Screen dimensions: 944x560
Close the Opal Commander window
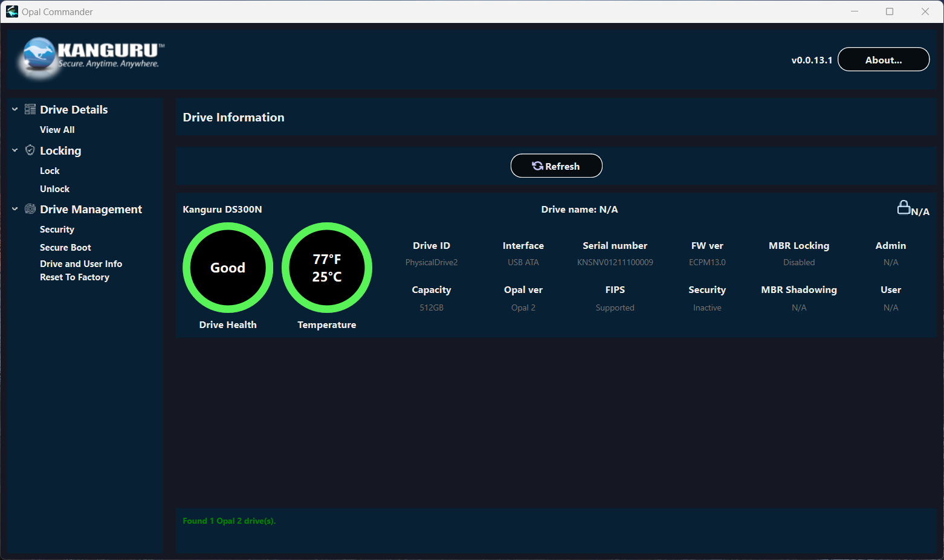click(x=925, y=11)
